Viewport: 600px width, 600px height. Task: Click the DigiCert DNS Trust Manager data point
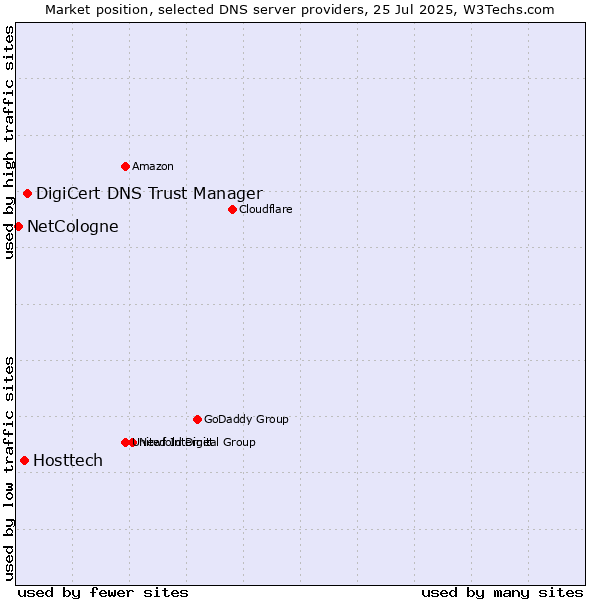coord(27,194)
